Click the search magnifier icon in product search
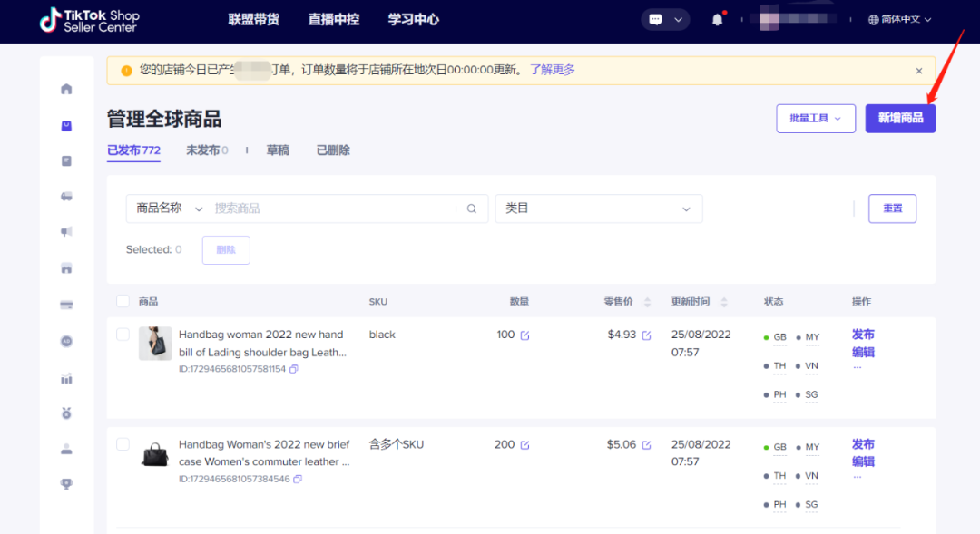The width and height of the screenshot is (980, 534). point(472,209)
